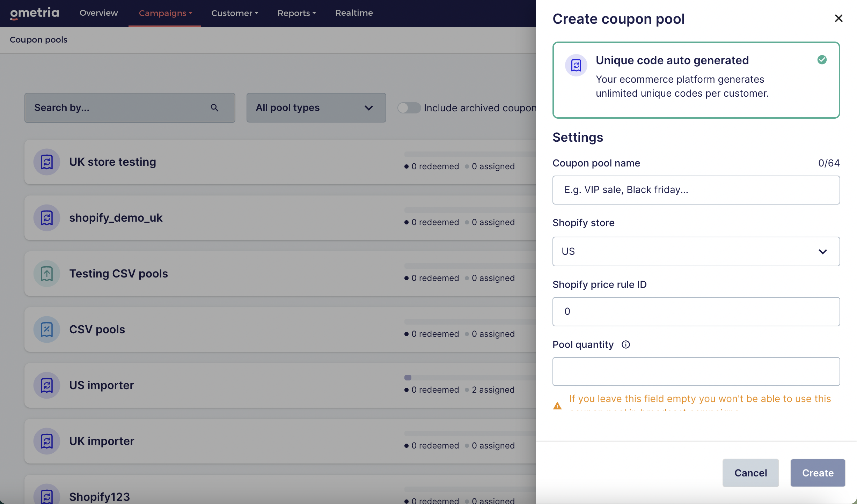Go to the Overview tab
This screenshot has width=857, height=504.
point(99,13)
